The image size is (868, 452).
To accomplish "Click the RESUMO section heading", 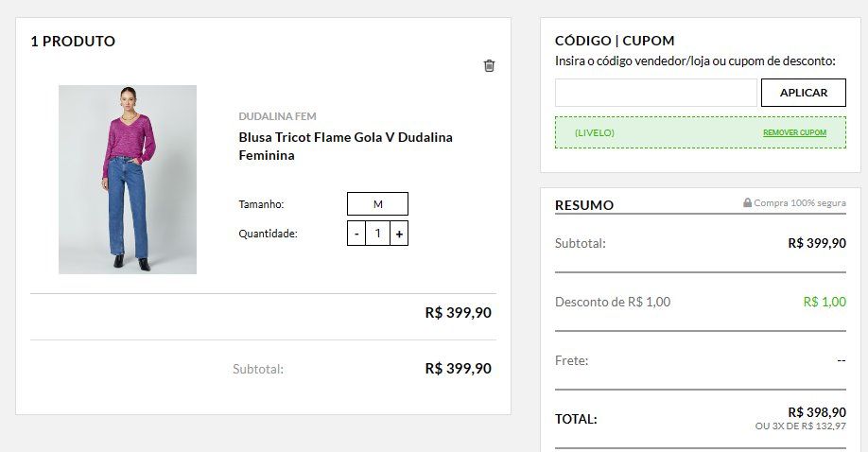I will 584,205.
